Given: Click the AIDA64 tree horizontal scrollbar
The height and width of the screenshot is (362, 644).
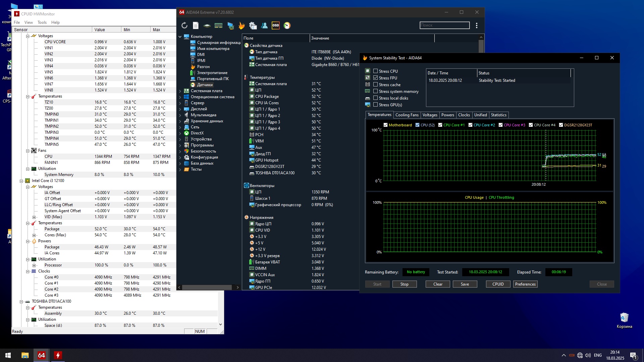Looking at the screenshot, I should tap(207, 287).
